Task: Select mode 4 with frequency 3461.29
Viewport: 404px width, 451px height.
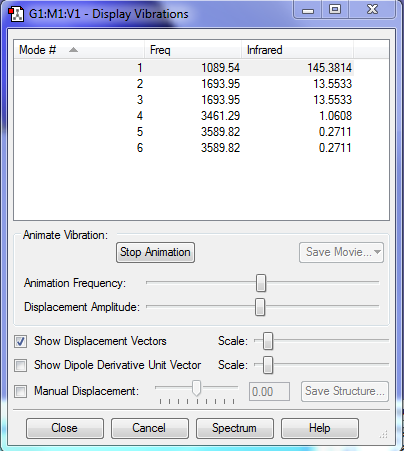Action: tap(184, 116)
